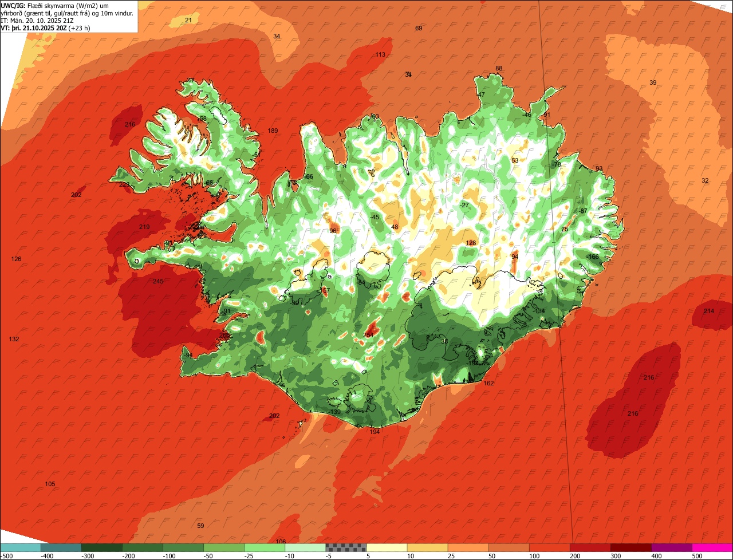This screenshot has height=560, width=733.
Task: Click the map value '223' near the Westfjords
Action: pos(124,184)
